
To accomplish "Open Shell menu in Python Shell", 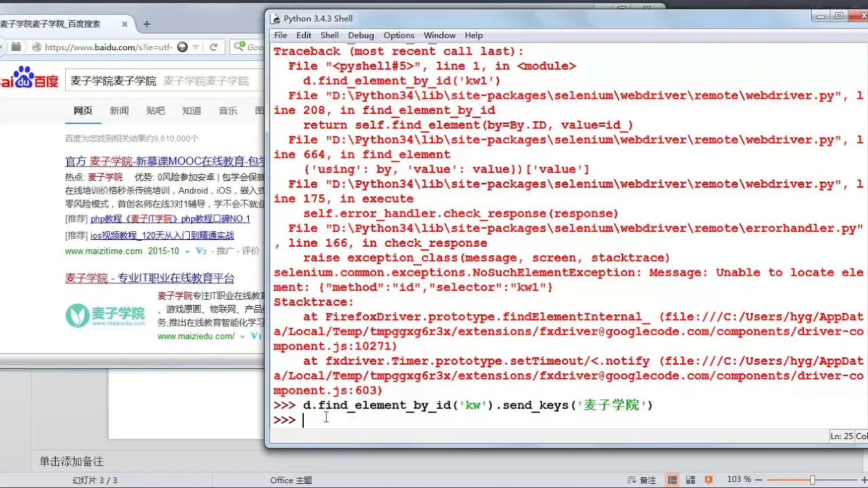I will 330,35.
